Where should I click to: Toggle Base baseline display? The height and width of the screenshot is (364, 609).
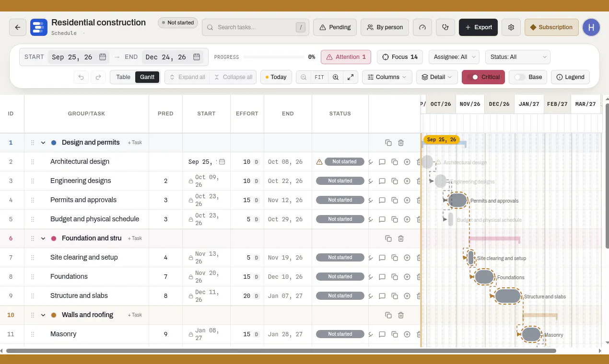[x=528, y=77]
